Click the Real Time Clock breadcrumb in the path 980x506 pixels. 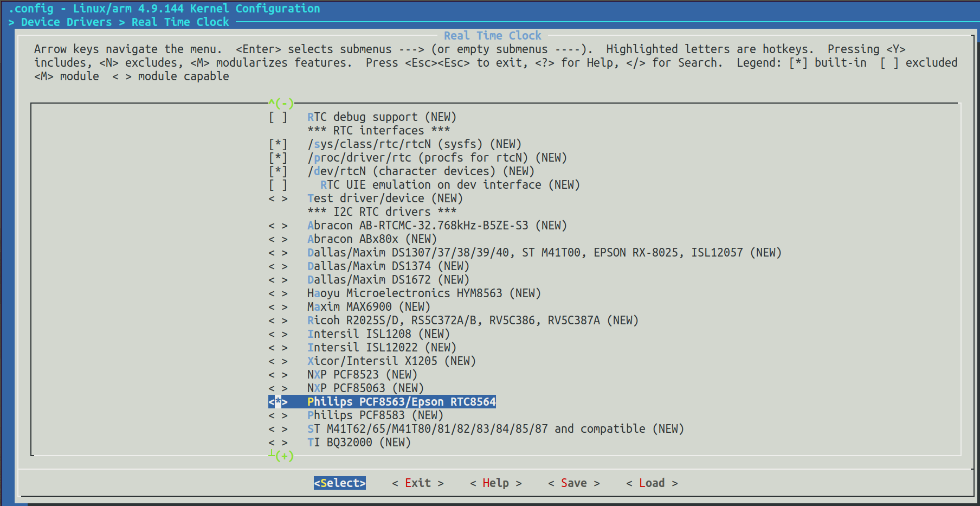[x=180, y=22]
